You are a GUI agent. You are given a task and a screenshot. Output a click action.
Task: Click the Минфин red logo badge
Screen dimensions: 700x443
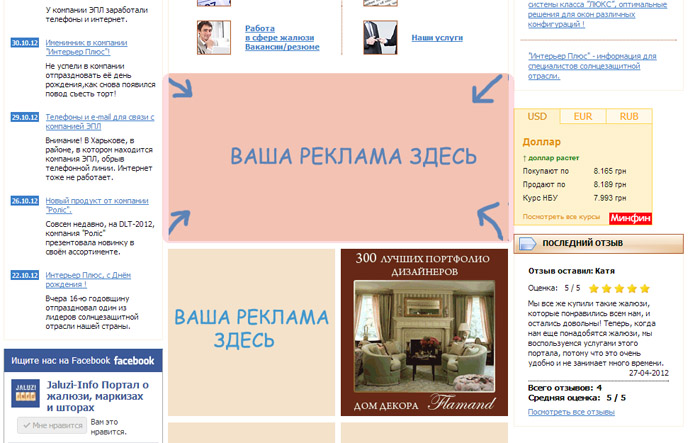point(630,216)
